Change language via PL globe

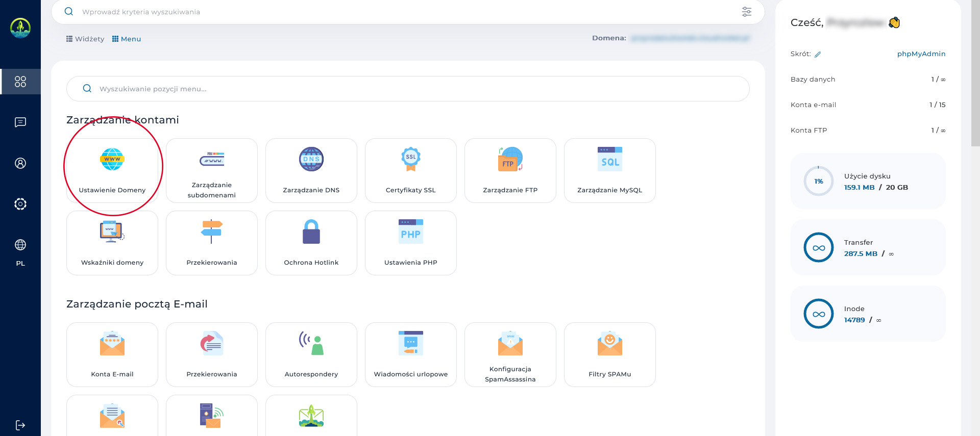20,252
